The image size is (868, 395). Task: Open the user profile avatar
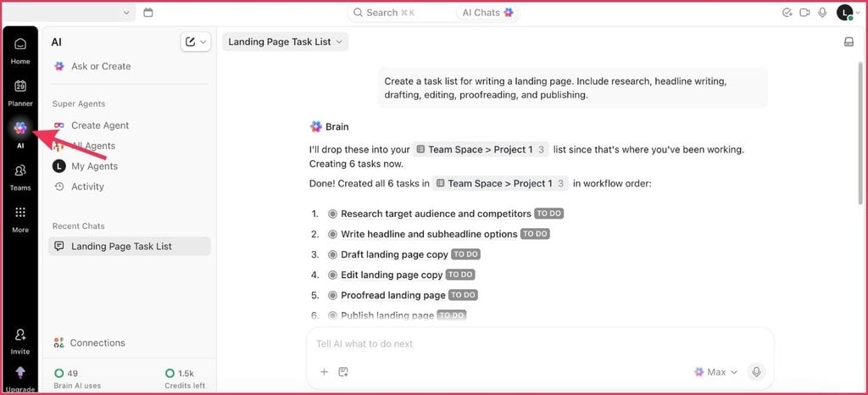point(845,12)
